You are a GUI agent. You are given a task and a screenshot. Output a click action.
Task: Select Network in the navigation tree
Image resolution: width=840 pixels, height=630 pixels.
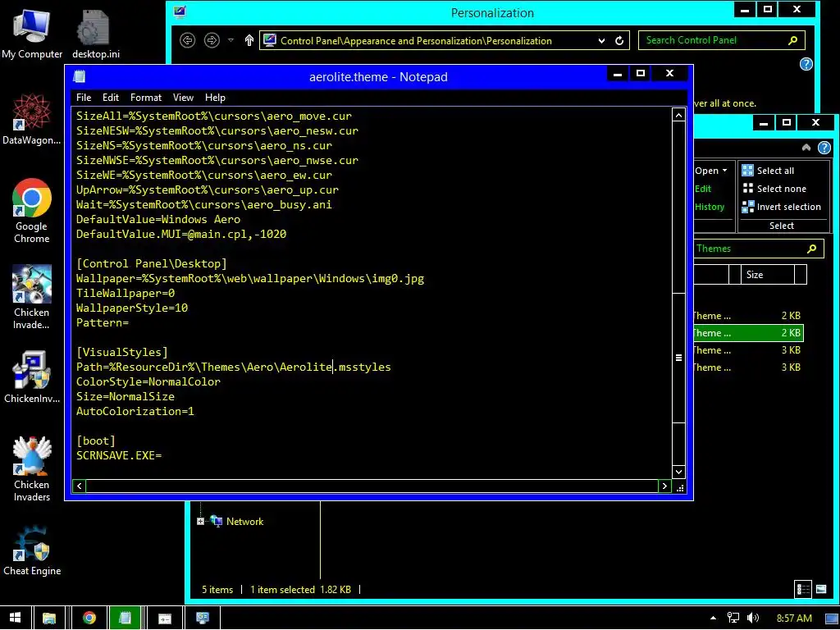click(x=244, y=521)
